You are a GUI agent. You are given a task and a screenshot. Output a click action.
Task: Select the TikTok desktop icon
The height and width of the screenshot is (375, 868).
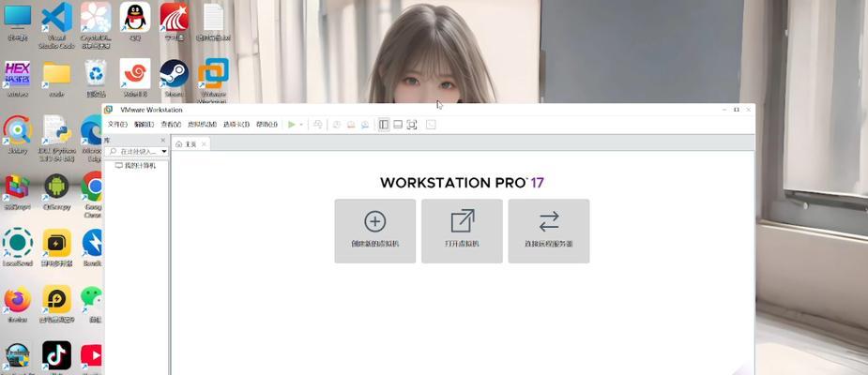[56, 356]
